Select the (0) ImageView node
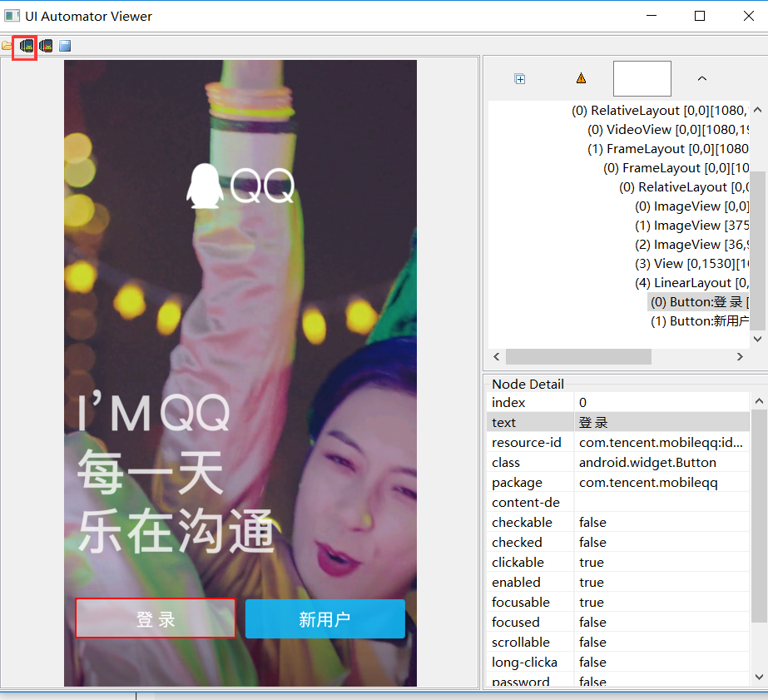Viewport: 768px width, 700px height. pyautogui.click(x=692, y=206)
